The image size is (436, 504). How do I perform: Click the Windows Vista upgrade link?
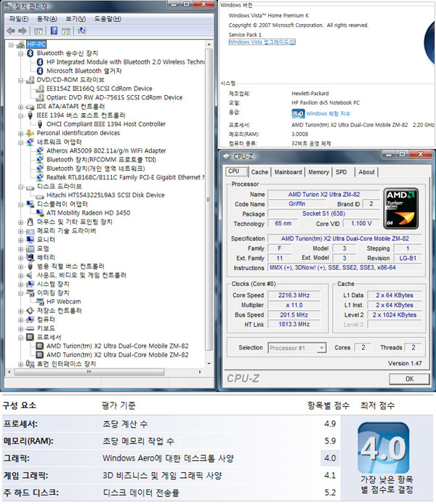coord(262,42)
